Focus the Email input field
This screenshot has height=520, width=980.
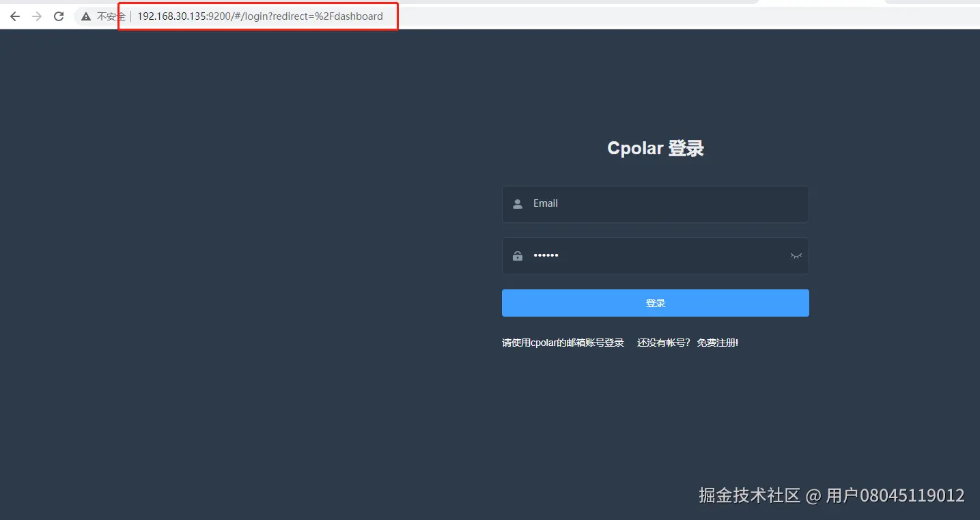pos(656,204)
